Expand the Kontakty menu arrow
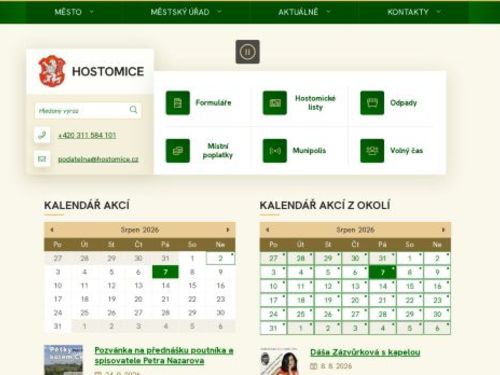The width and height of the screenshot is (500, 375). pos(438,12)
